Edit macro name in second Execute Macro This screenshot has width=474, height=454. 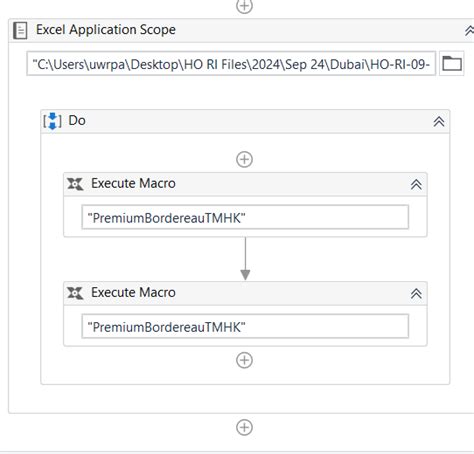245,326
